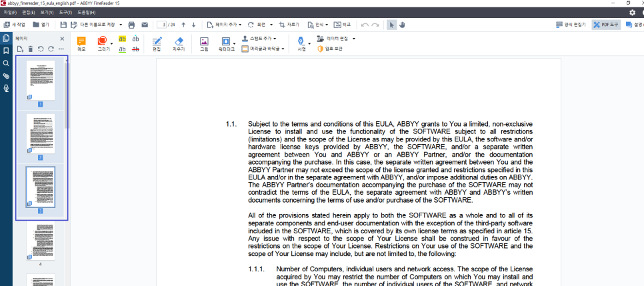The width and height of the screenshot is (644, 286).
Task: Select the yellow highlight text tool
Action: point(123,39)
